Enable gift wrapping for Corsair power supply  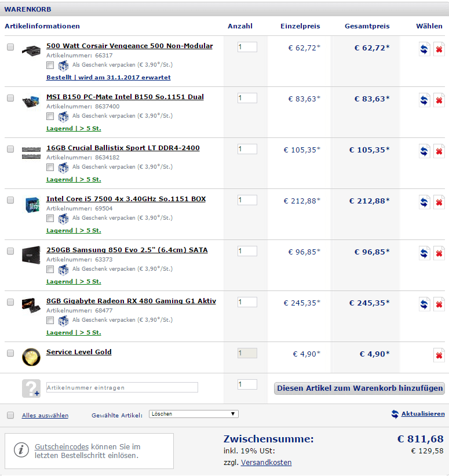click(50, 65)
